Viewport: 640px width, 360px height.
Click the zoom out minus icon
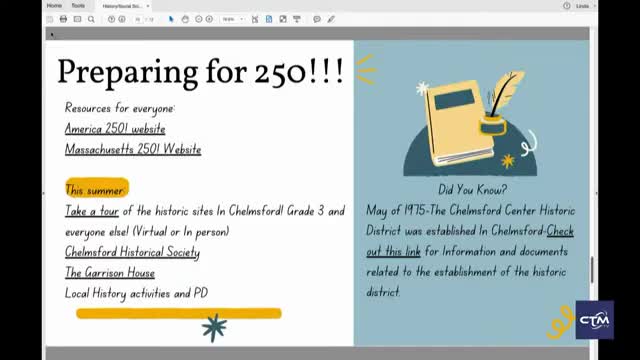point(199,19)
